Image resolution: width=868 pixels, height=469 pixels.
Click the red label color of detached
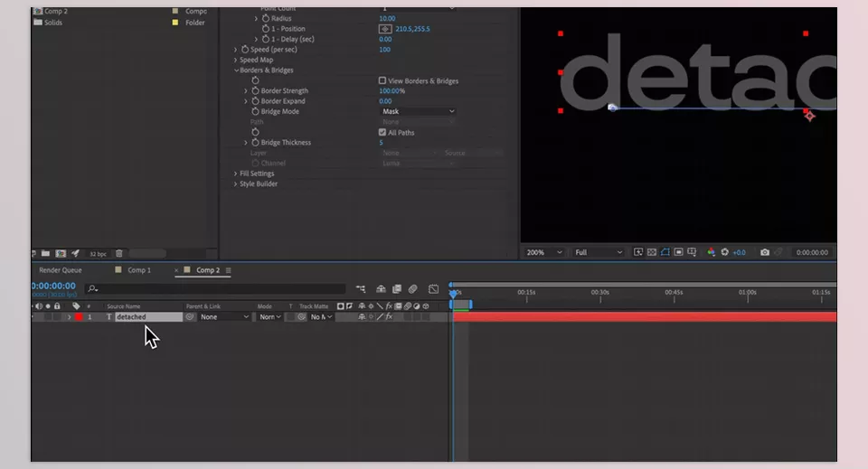click(x=79, y=317)
